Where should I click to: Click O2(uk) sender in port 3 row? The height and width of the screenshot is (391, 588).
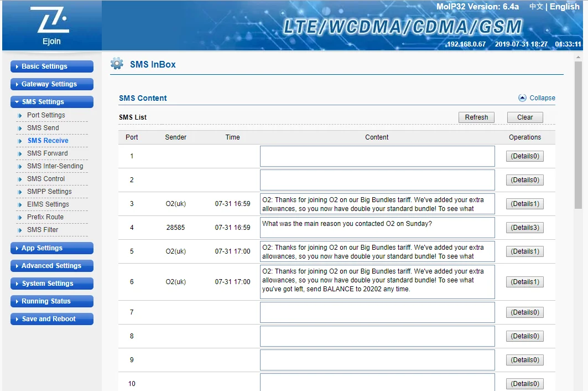tap(175, 204)
